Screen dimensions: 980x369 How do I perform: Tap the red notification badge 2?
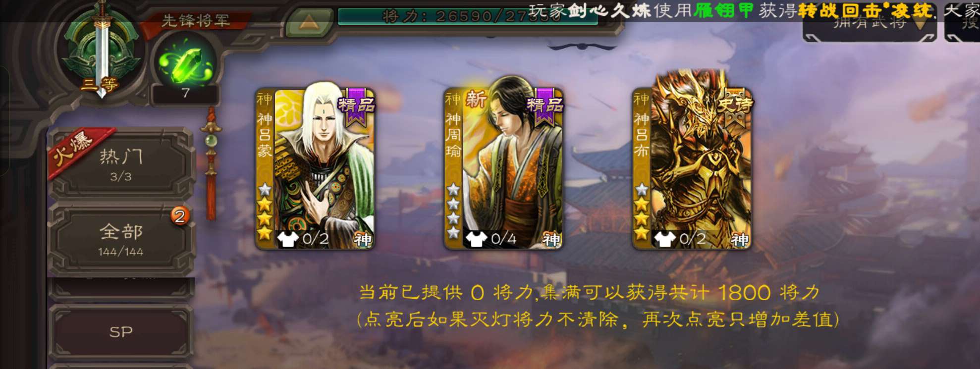[180, 216]
